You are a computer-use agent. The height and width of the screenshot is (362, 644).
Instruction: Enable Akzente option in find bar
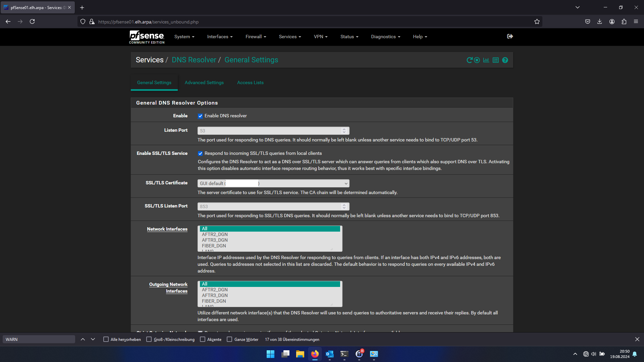[203, 340]
